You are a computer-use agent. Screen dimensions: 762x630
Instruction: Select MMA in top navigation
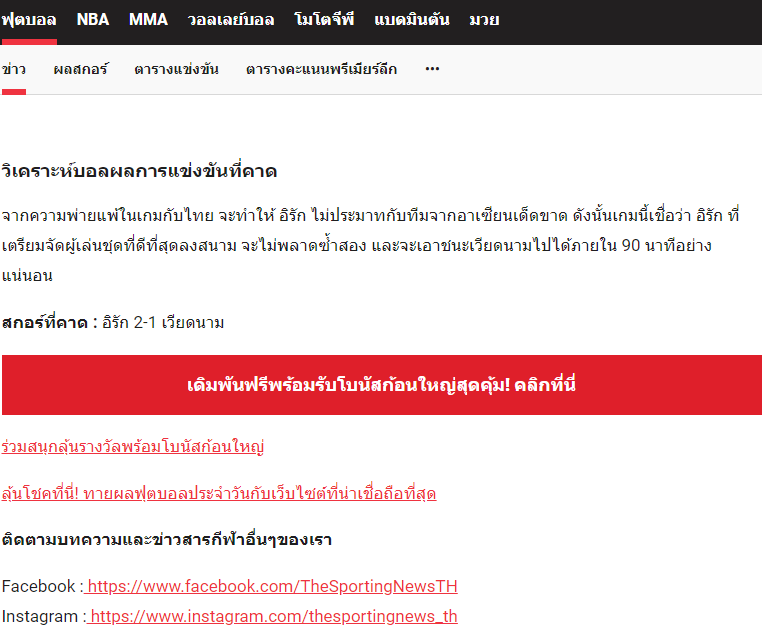(x=148, y=20)
